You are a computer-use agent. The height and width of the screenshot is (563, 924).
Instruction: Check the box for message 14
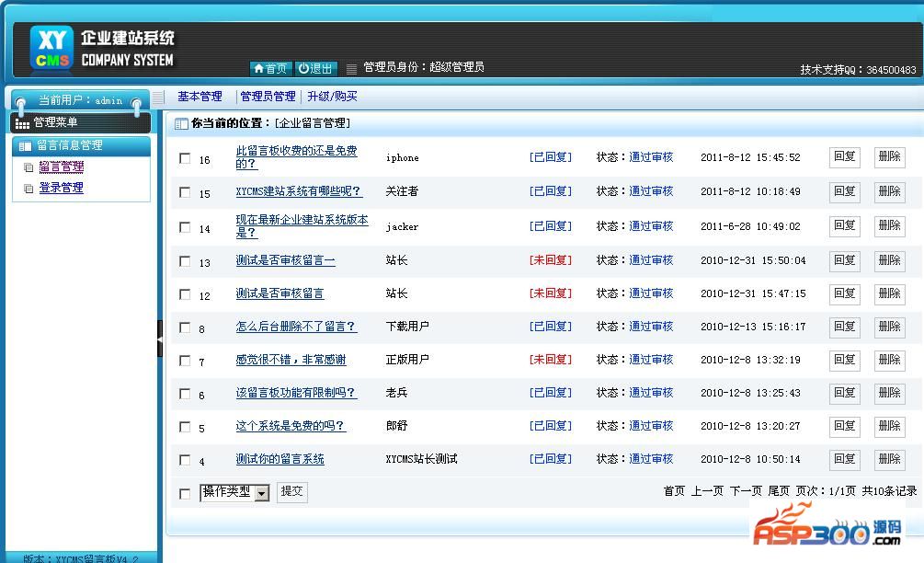tap(185, 227)
